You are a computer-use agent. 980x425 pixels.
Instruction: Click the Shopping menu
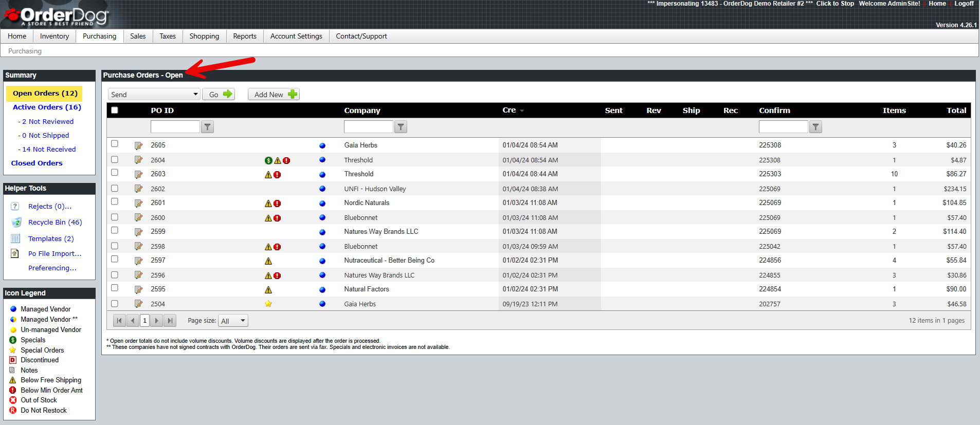click(x=204, y=36)
